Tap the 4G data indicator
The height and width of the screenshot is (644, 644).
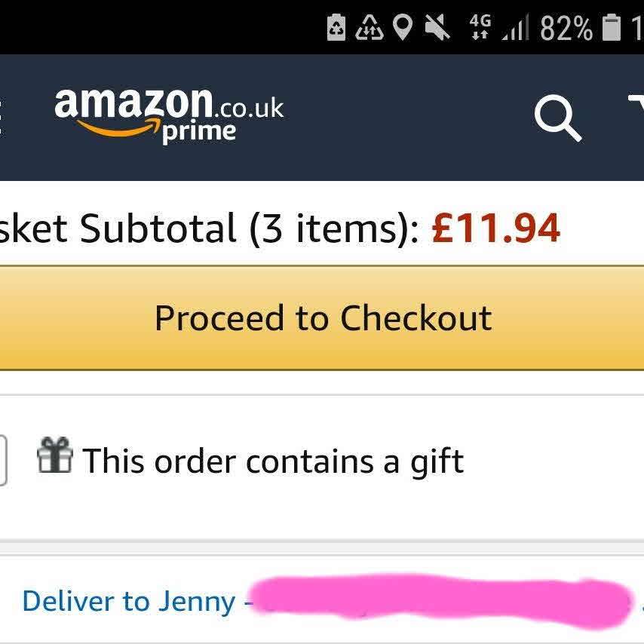[479, 27]
